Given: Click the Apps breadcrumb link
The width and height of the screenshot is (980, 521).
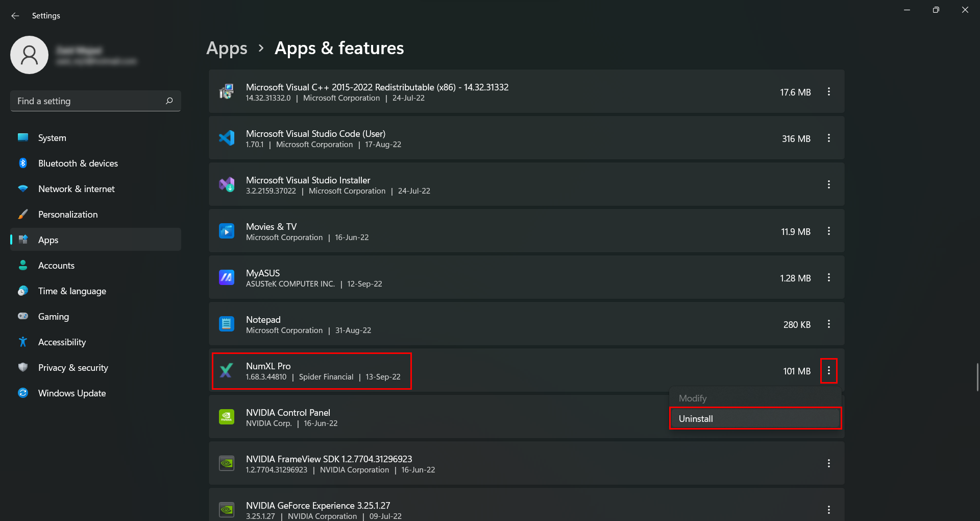Looking at the screenshot, I should (x=227, y=48).
